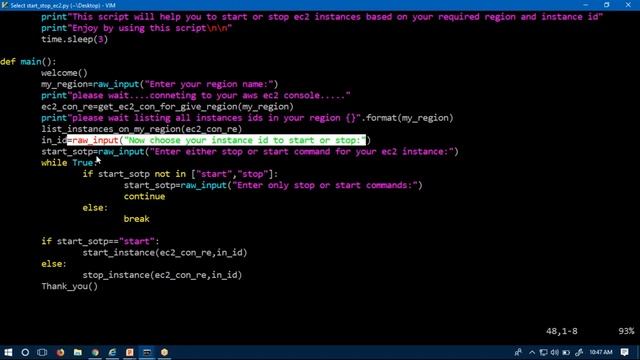Click highlighted 'Now choose your instance id' string

245,140
